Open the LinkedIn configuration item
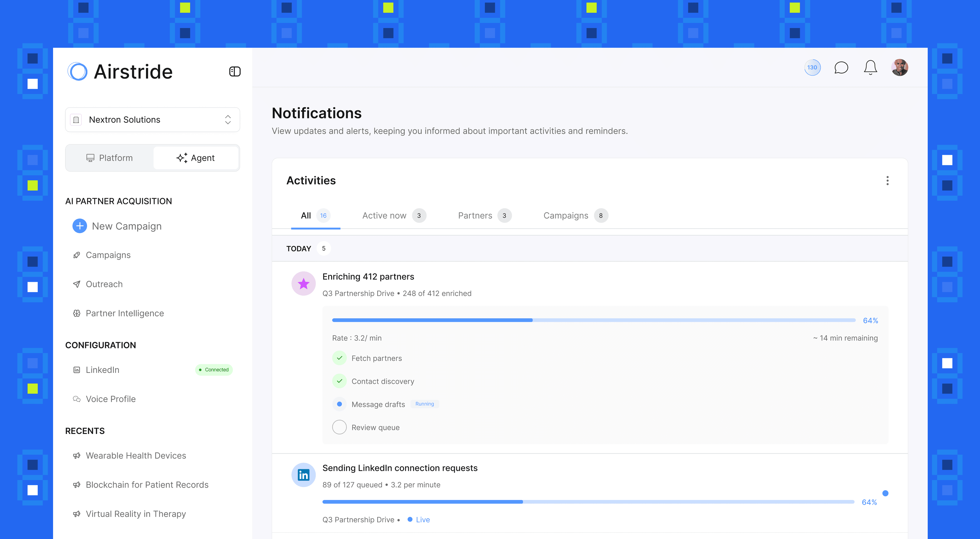 tap(102, 370)
